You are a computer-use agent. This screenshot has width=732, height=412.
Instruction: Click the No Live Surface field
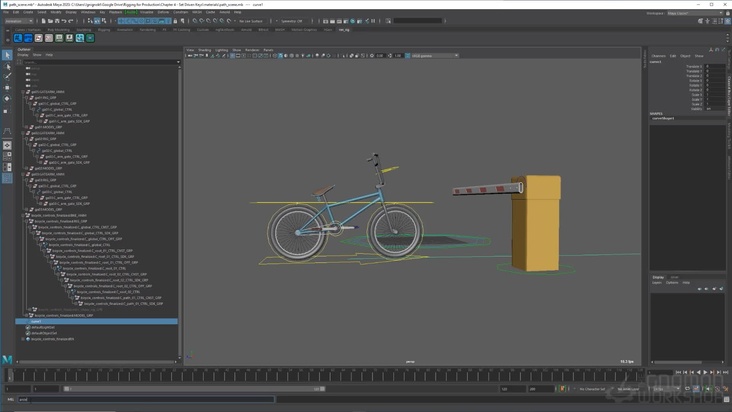click(x=252, y=20)
